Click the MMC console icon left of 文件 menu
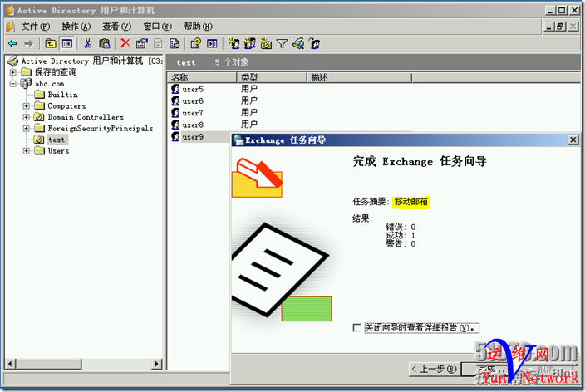Image resolution: width=585 pixels, height=392 pixels. point(11,27)
